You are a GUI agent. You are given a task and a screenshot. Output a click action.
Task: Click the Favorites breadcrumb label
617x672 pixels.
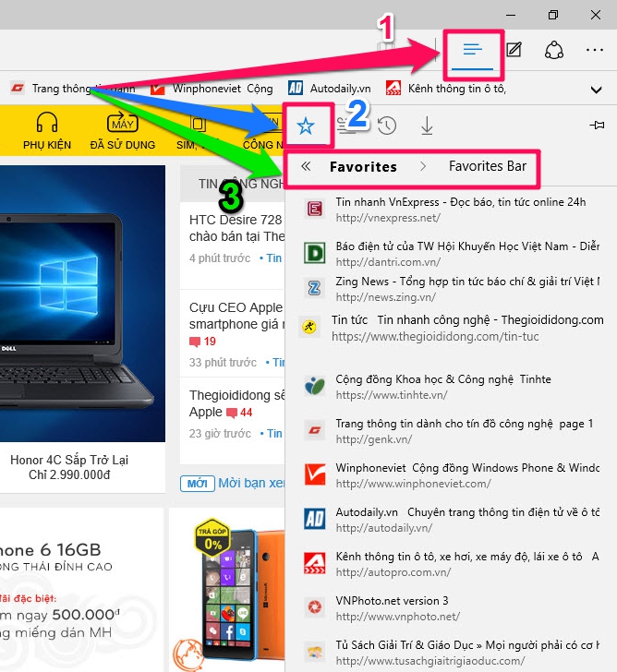click(x=363, y=167)
